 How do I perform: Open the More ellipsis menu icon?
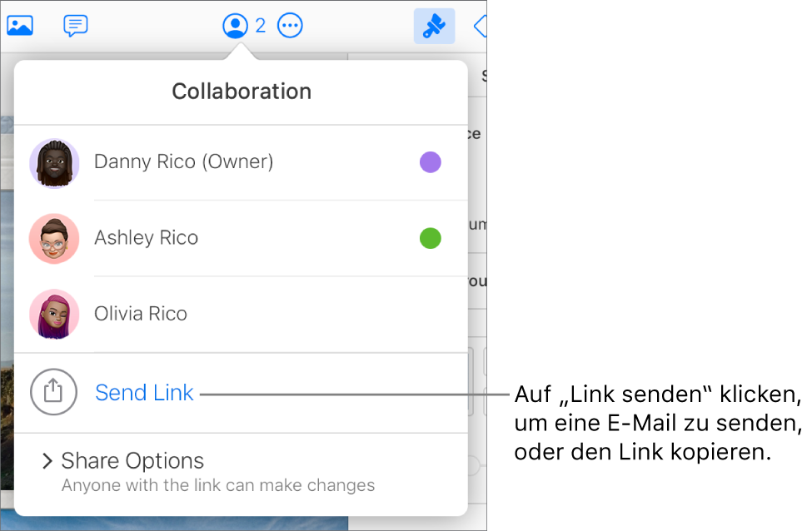pyautogui.click(x=290, y=25)
